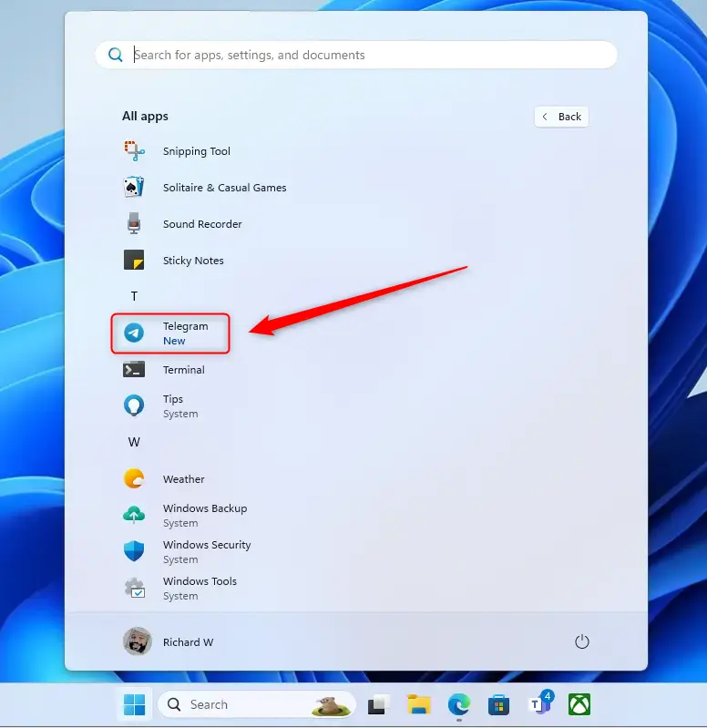Click the System tag under Tips

(x=180, y=414)
